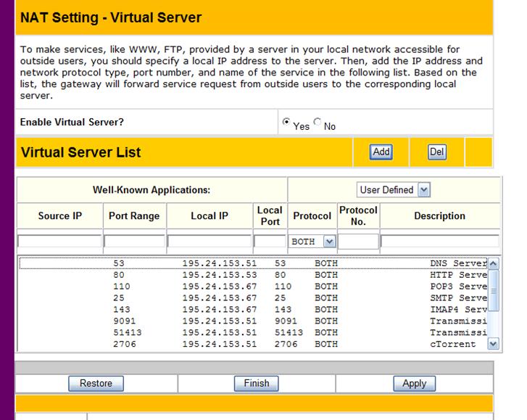The height and width of the screenshot is (420, 527).
Task: Click the server list scrollbar thumb
Action: tap(493, 291)
